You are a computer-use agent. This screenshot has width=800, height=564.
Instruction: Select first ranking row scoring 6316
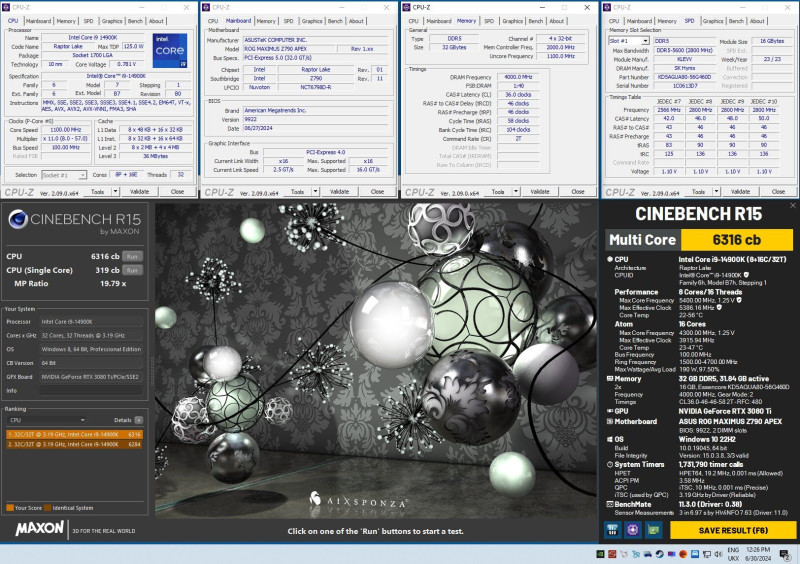click(x=74, y=434)
